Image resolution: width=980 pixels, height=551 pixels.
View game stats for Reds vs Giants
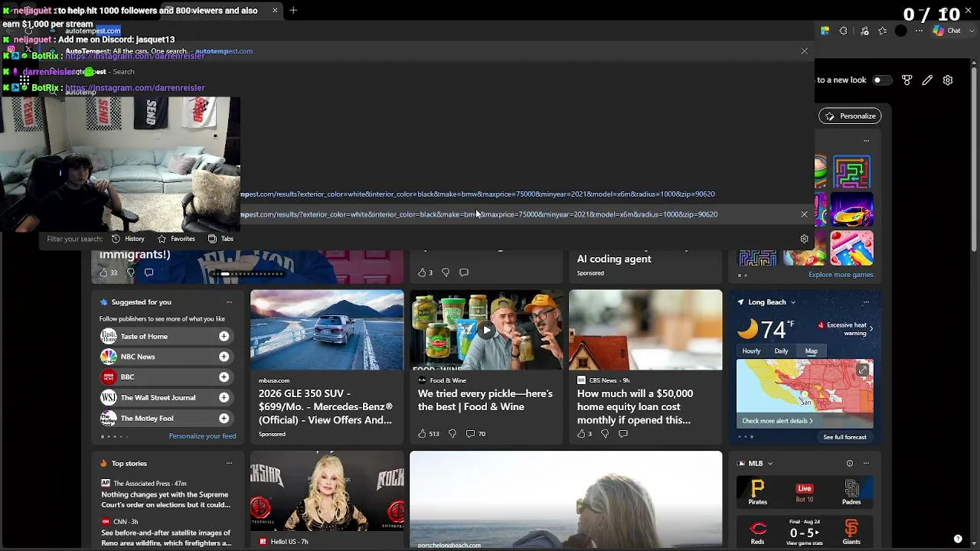(x=804, y=543)
